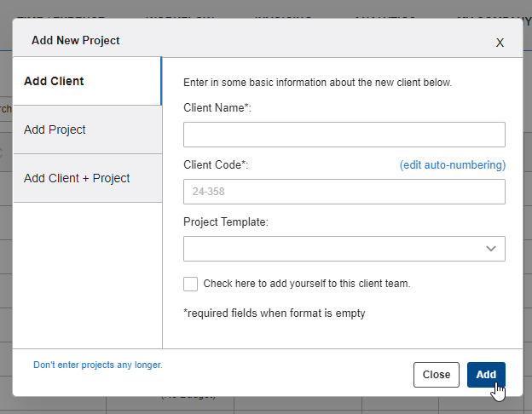
Task: Focus the Client Name text field
Action: coord(344,135)
